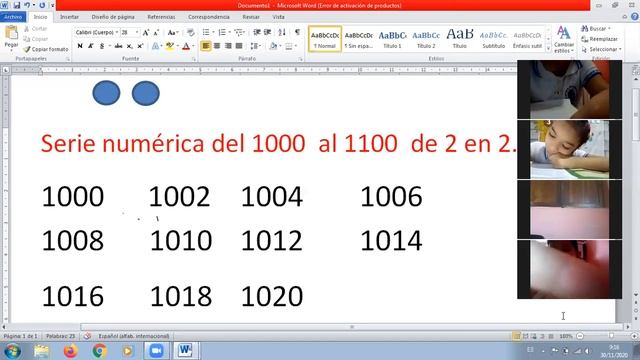Screen dimensions: 640x360
Task: Toggle ruler button above vertical scrollbar
Action: pyautogui.click(x=636, y=70)
